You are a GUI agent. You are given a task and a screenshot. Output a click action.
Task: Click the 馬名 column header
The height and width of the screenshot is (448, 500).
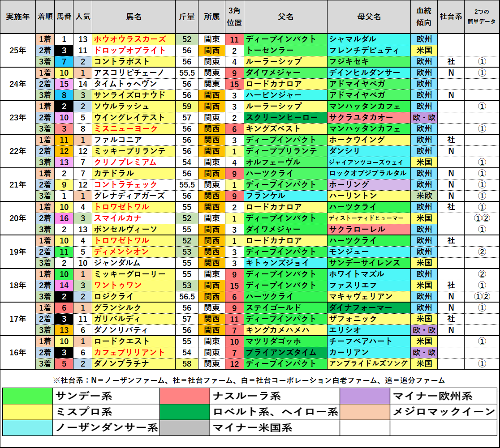pyautogui.click(x=134, y=17)
